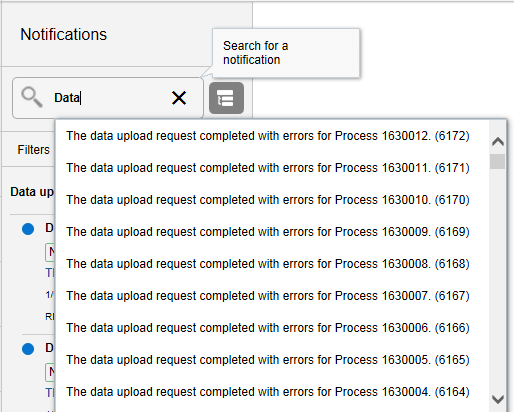Open the Filters section

pyautogui.click(x=33, y=150)
